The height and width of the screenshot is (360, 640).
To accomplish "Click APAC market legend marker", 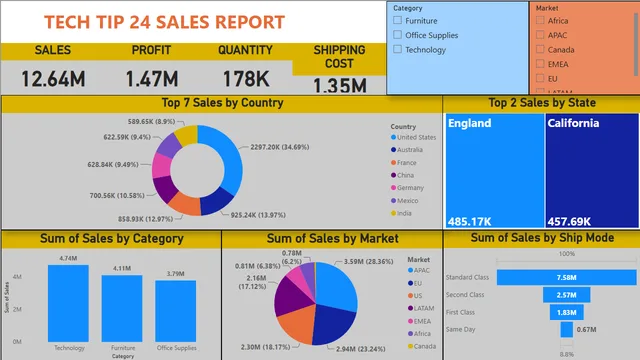I will (410, 270).
